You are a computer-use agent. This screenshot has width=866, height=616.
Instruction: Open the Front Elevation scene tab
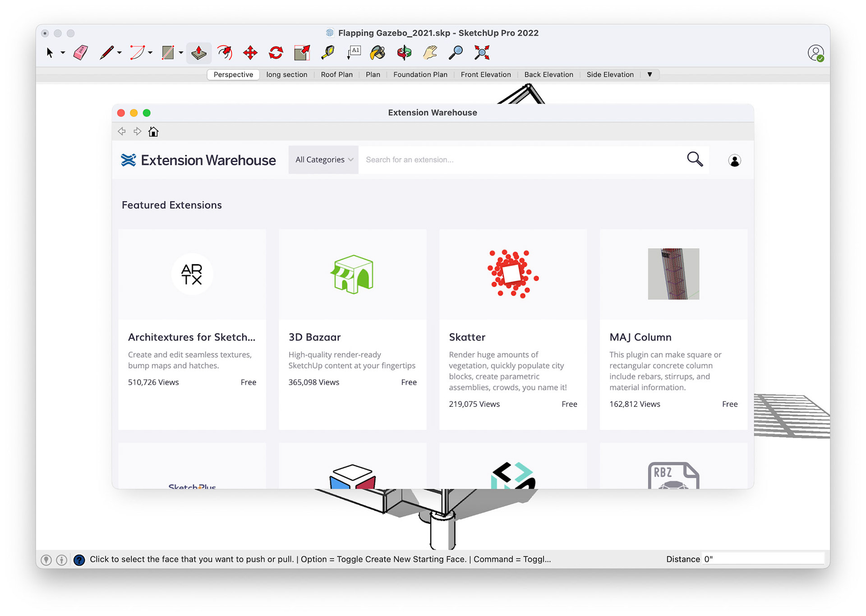click(485, 74)
